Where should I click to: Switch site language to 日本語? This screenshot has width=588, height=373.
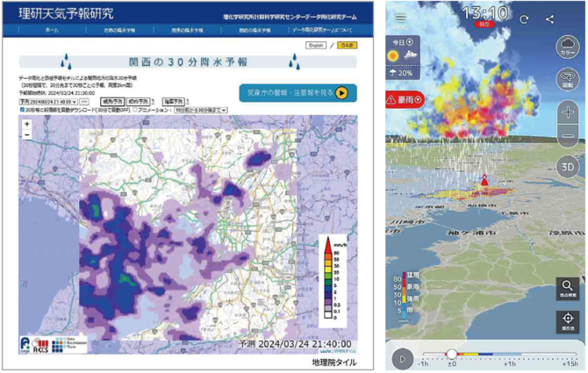(347, 46)
